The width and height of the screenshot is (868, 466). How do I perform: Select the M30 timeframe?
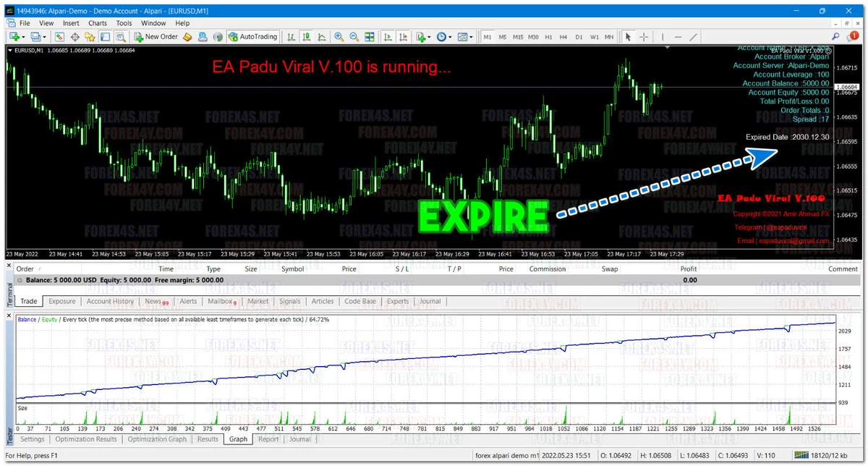pos(533,37)
